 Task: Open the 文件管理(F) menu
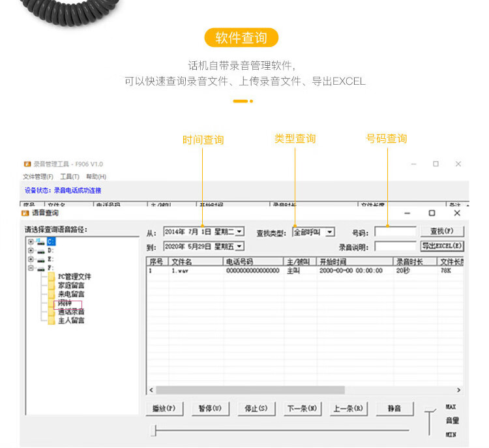(x=38, y=177)
